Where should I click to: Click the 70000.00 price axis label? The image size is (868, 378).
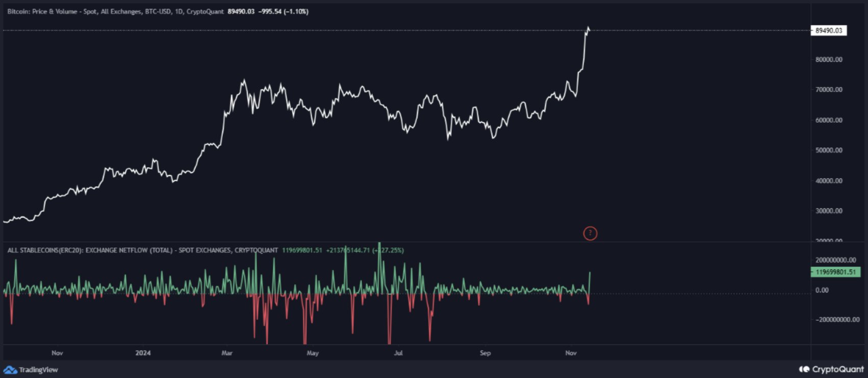pos(829,90)
